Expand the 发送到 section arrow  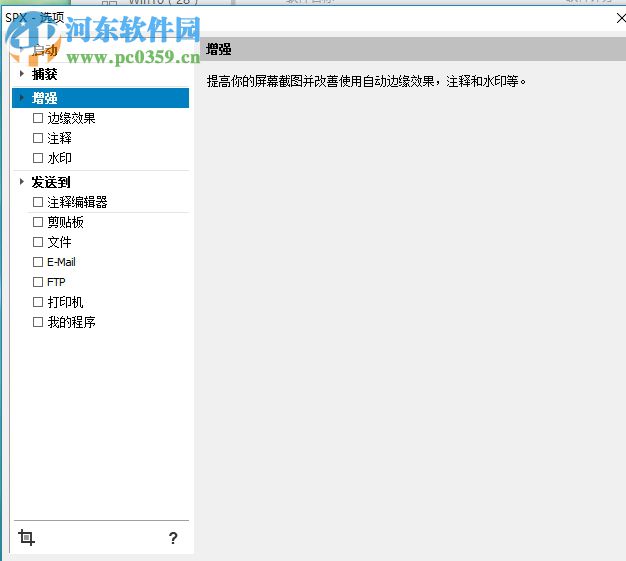pyautogui.click(x=22, y=182)
